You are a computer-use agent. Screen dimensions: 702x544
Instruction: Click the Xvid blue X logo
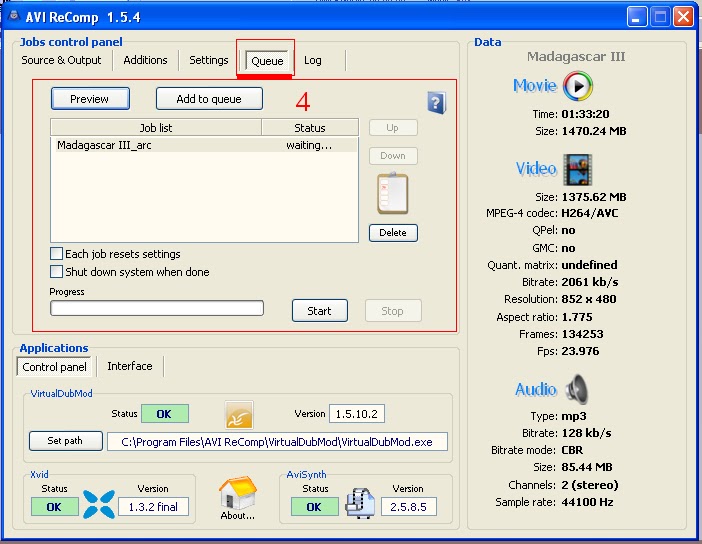(98, 505)
